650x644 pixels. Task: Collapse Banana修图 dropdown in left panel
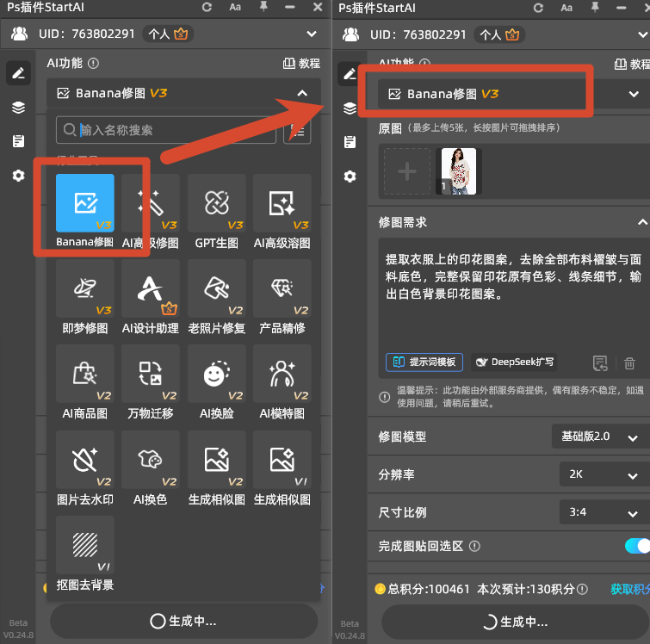(302, 93)
